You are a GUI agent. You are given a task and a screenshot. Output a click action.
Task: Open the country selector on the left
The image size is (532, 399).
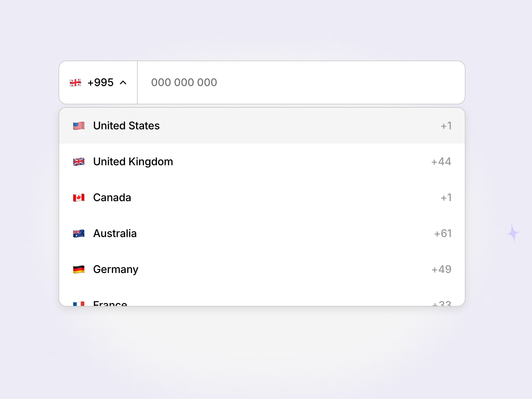point(98,82)
